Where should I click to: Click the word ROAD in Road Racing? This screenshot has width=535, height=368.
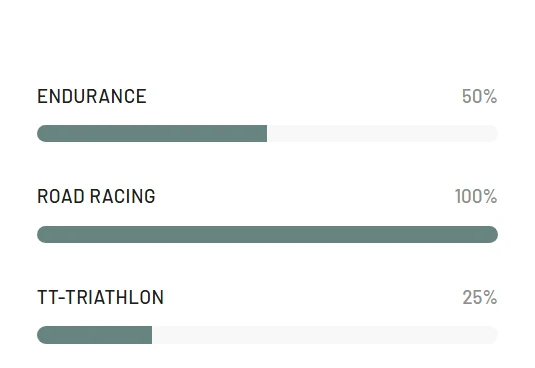click(x=61, y=196)
